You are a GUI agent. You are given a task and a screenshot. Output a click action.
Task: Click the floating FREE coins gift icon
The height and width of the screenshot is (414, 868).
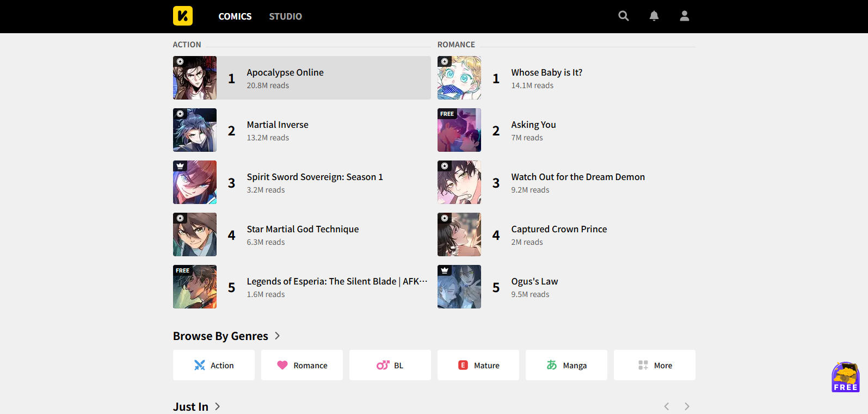click(x=845, y=377)
